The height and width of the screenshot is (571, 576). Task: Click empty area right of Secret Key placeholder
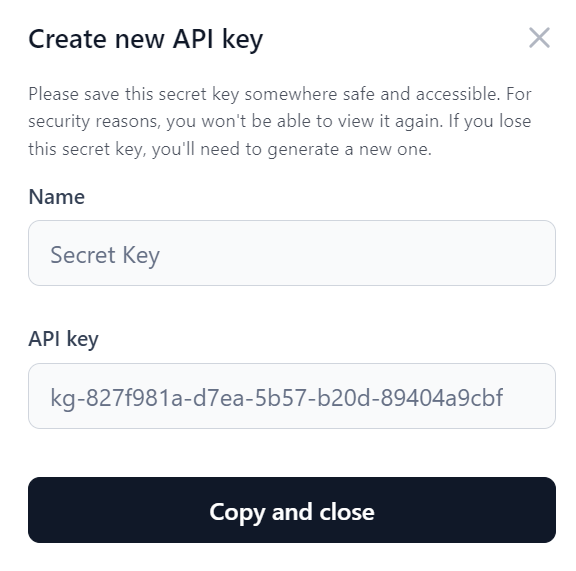[356, 253]
